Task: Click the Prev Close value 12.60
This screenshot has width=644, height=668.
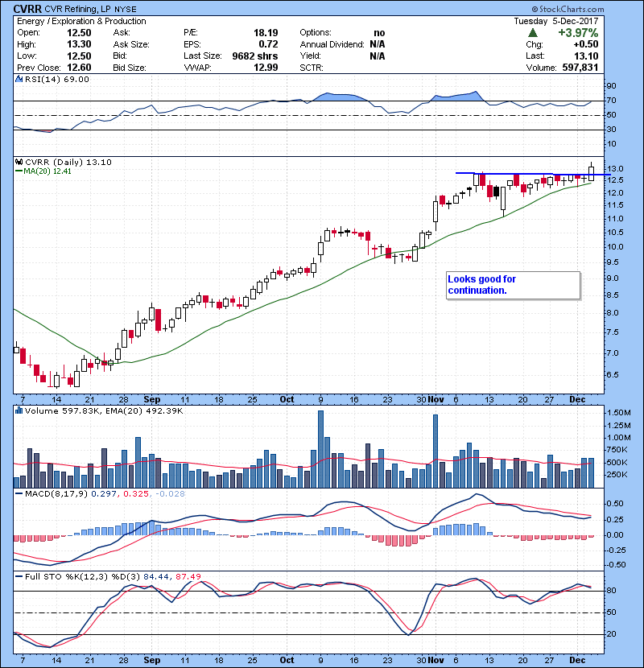Action: coord(79,68)
